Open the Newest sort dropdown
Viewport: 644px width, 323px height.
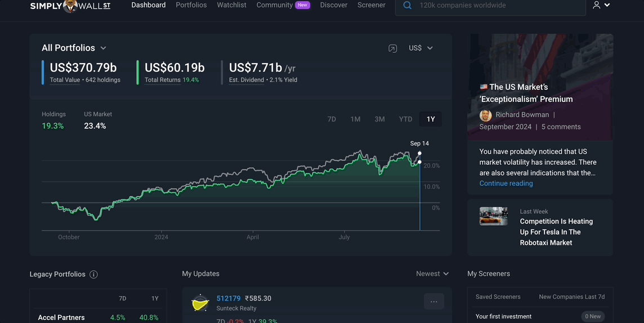[432, 273]
